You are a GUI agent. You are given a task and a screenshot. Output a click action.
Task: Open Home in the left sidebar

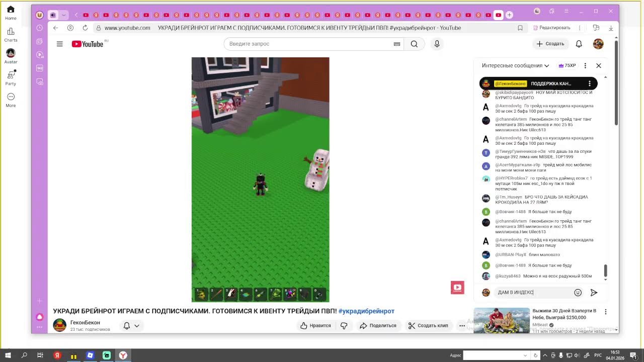point(11,13)
